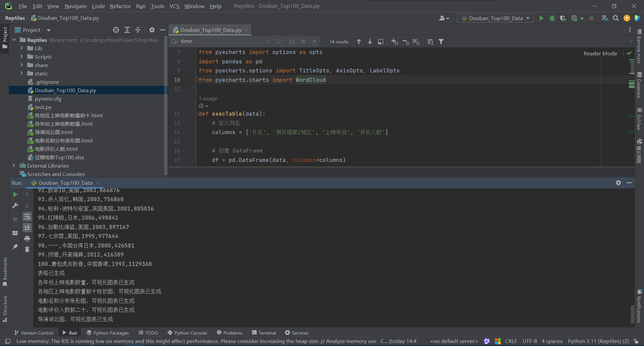The image size is (644, 346).
Task: Expand the Lib folder
Action: pos(21,48)
